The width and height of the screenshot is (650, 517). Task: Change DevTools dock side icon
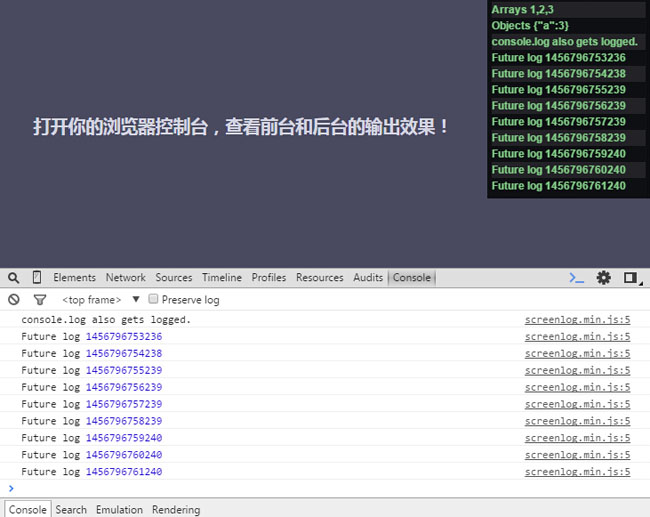631,278
